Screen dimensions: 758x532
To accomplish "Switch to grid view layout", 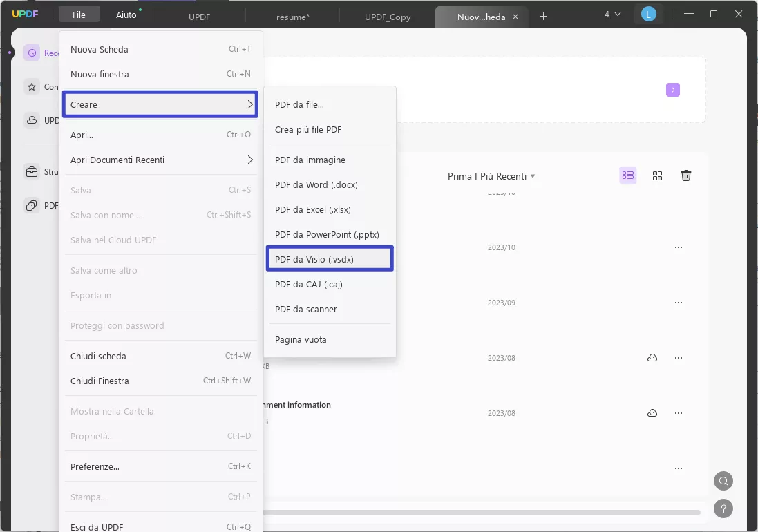I will [x=657, y=176].
